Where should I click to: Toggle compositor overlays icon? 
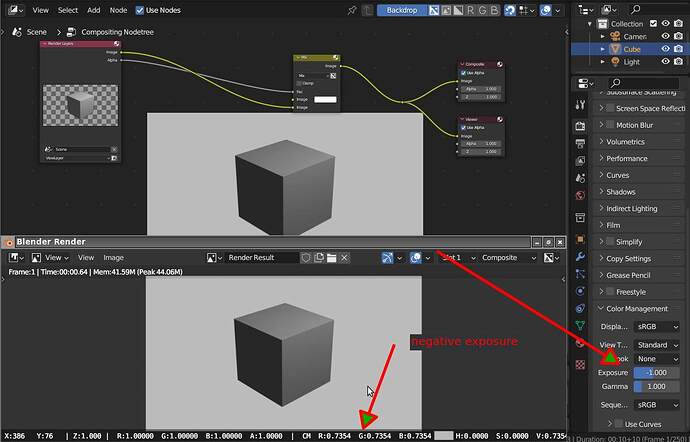[546, 10]
